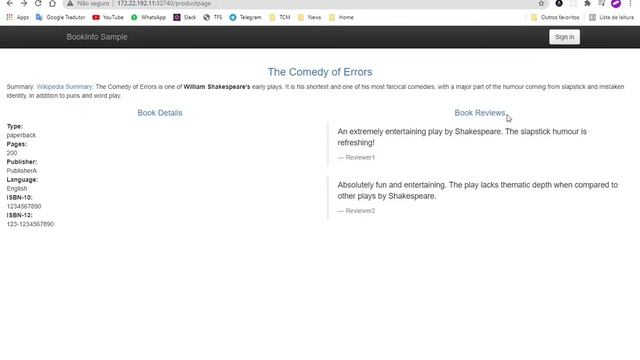Click William Shakespeare's bold text in summary
The height and width of the screenshot is (360, 640).
pyautogui.click(x=217, y=87)
